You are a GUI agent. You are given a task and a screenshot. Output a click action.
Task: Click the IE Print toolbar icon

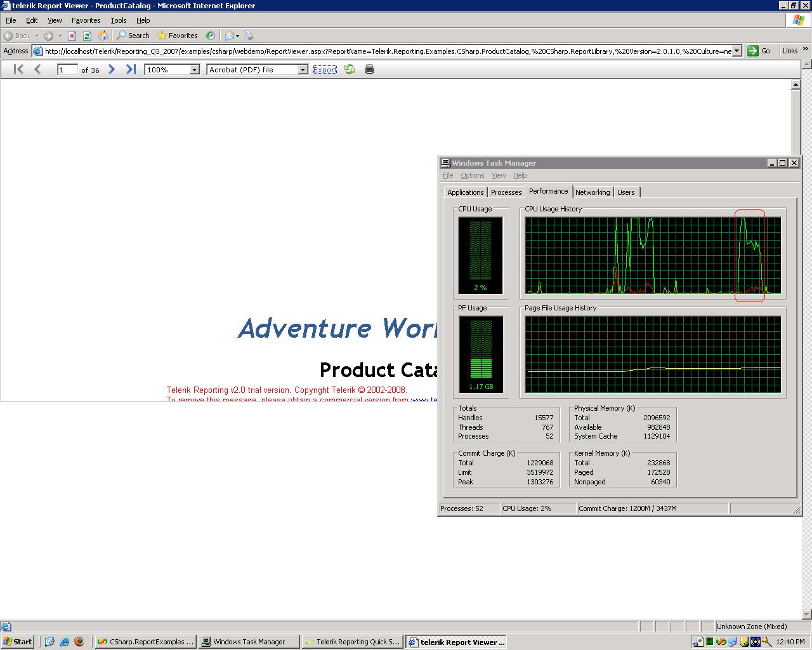click(x=249, y=36)
